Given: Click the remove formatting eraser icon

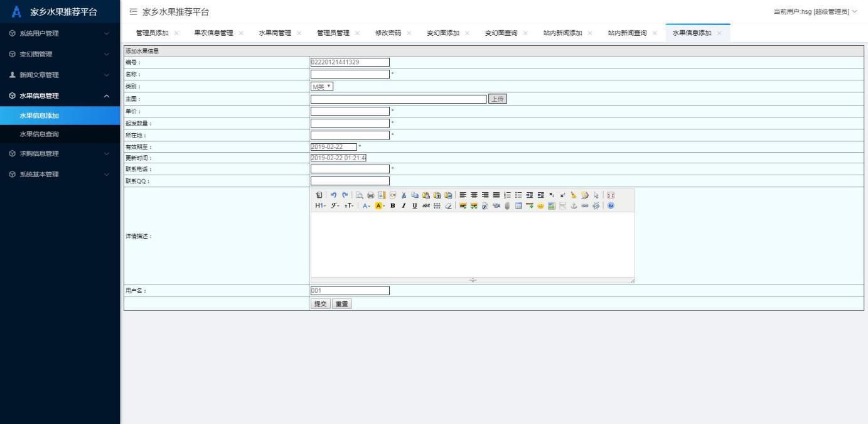Looking at the screenshot, I should [x=448, y=205].
